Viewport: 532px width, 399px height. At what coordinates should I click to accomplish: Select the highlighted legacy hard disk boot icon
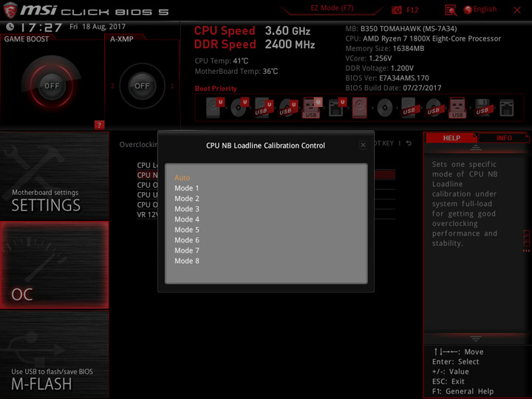pos(359,108)
